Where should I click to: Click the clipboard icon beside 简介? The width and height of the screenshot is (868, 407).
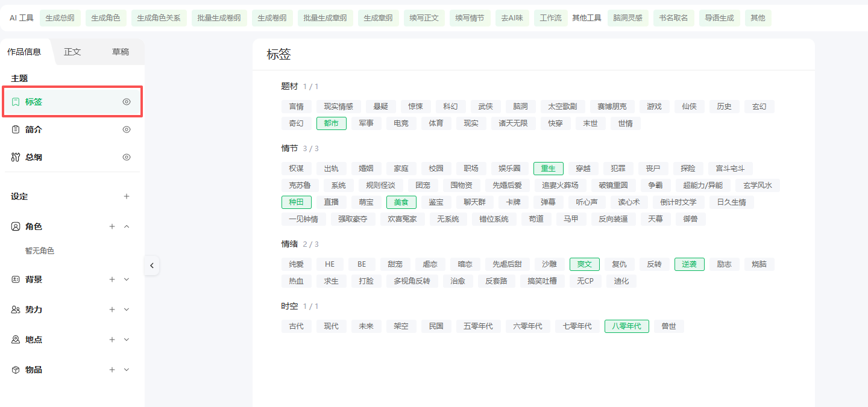pyautogui.click(x=16, y=129)
